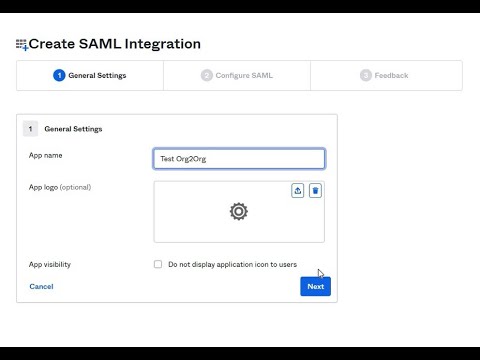Screen dimensions: 480x360
Task: Click the delete logo trash icon
Action: pyautogui.click(x=315, y=191)
